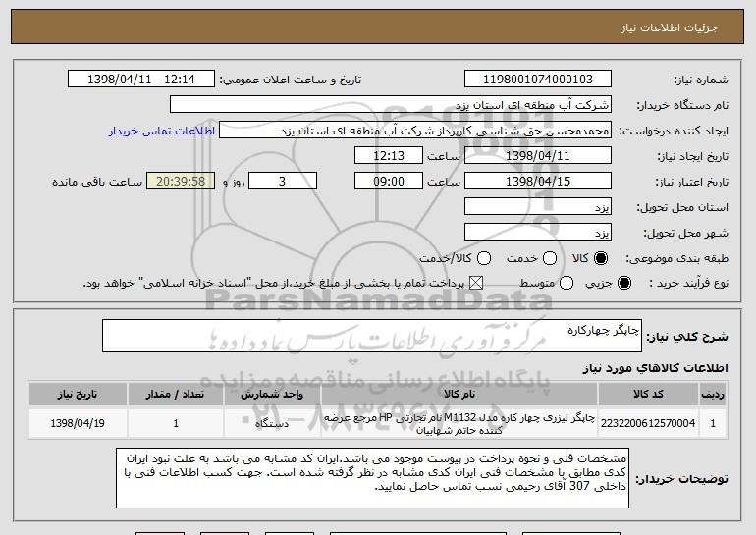Click the buyer notes text area
Image resolution: width=756 pixels, height=535 pixels.
tap(373, 478)
